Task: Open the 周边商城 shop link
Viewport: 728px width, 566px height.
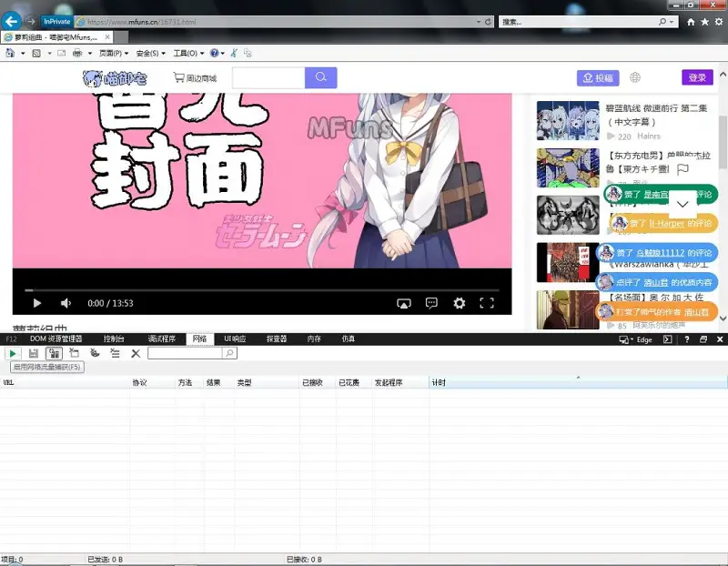Action: 195,78
